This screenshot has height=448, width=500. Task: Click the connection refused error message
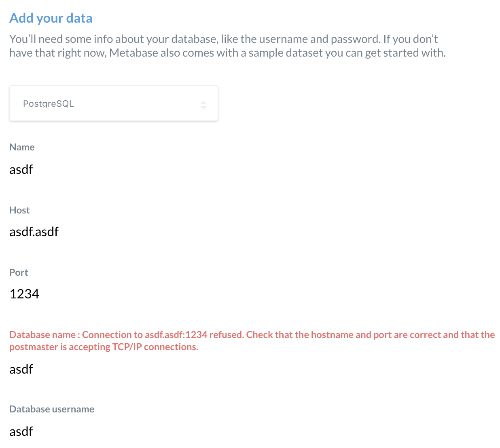[251, 340]
